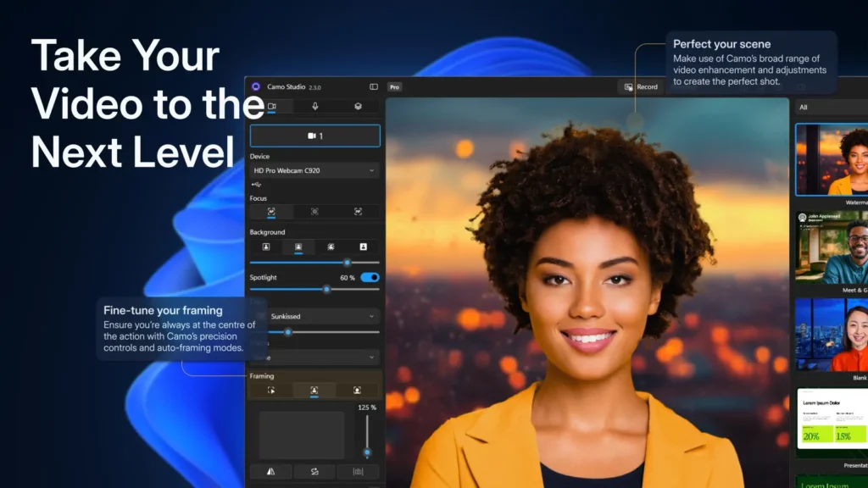Screen dimensions: 868x488
Task: Choose the third Background effect icon
Action: (x=331, y=247)
